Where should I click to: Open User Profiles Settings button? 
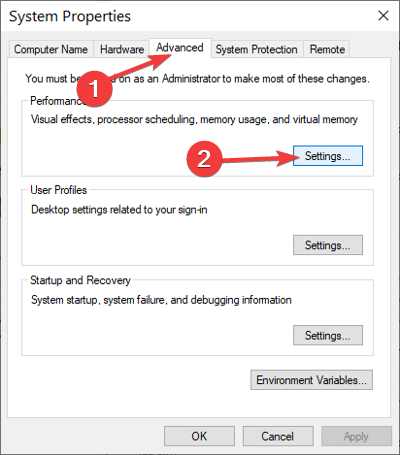click(328, 245)
